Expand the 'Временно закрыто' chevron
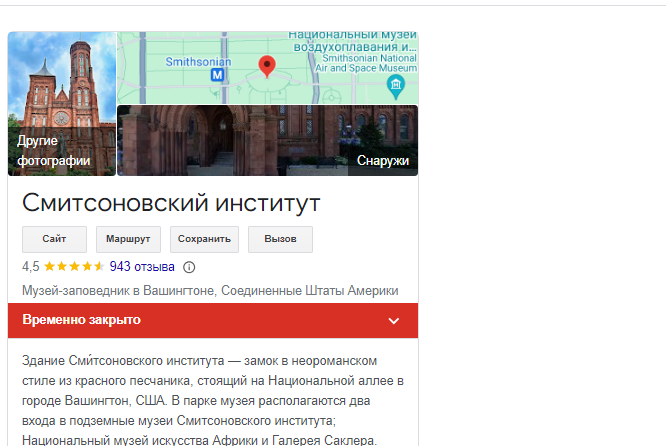Image resolution: width=666 pixels, height=446 pixels. pos(394,321)
